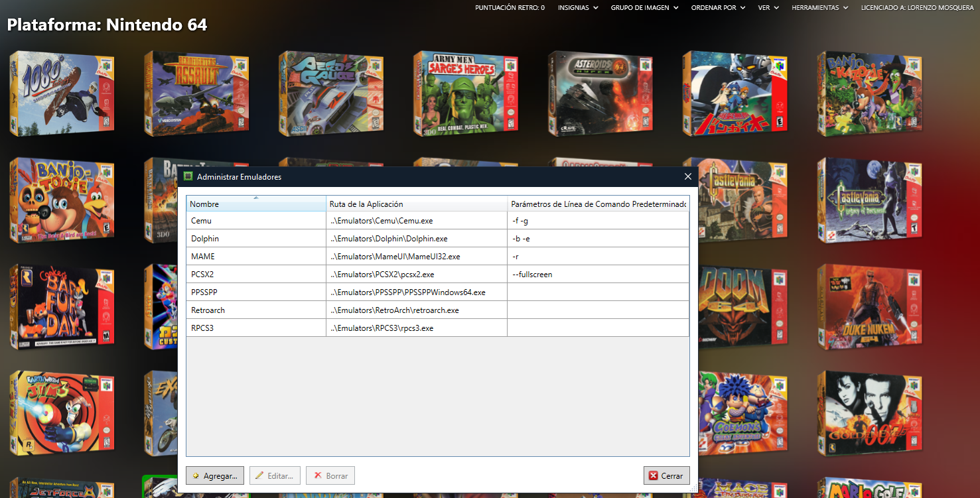This screenshot has height=498, width=980.
Task: Click the Borrar button
Action: click(x=330, y=475)
